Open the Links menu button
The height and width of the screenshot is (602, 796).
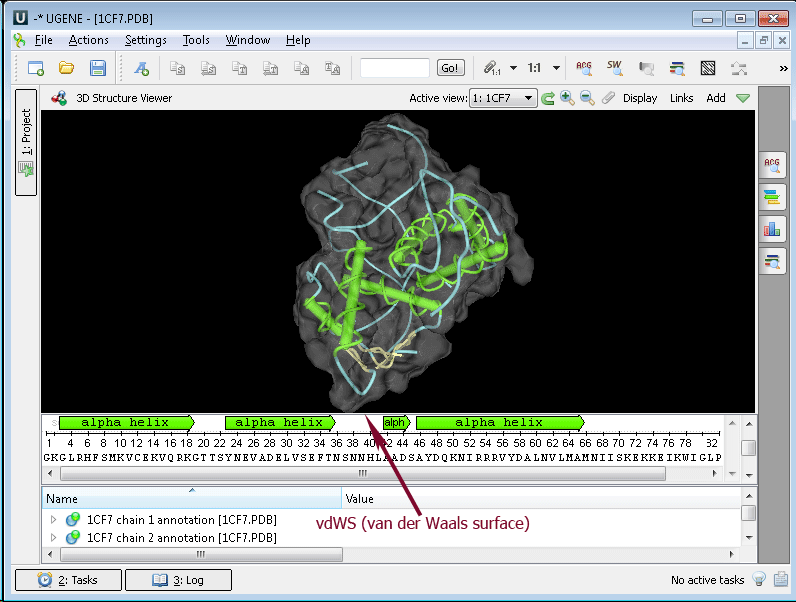(x=681, y=98)
